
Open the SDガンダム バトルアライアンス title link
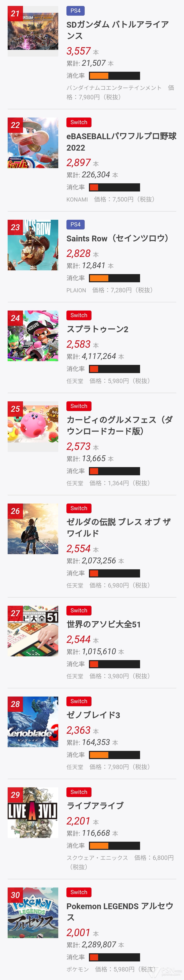118,30
